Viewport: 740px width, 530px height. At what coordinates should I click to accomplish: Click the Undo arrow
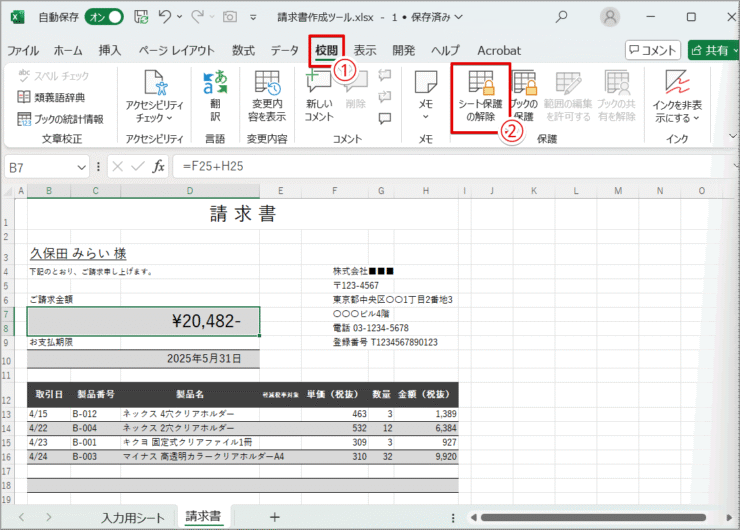click(x=164, y=17)
